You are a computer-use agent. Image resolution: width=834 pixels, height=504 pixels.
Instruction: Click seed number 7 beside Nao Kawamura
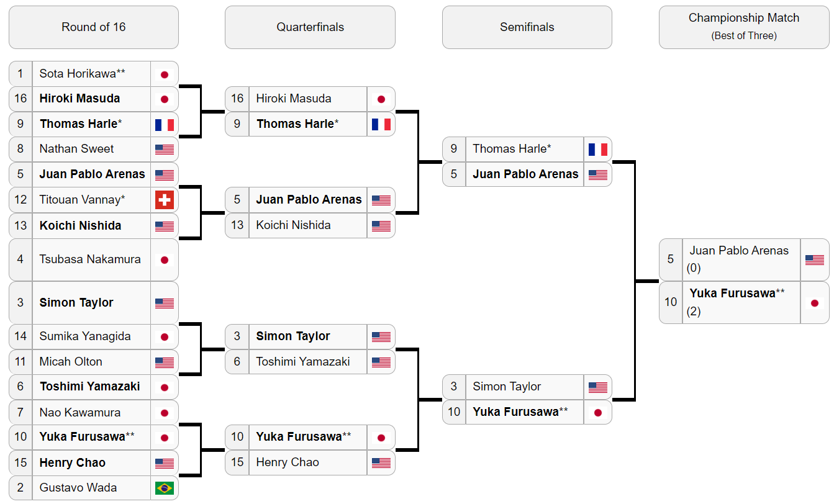click(x=20, y=412)
